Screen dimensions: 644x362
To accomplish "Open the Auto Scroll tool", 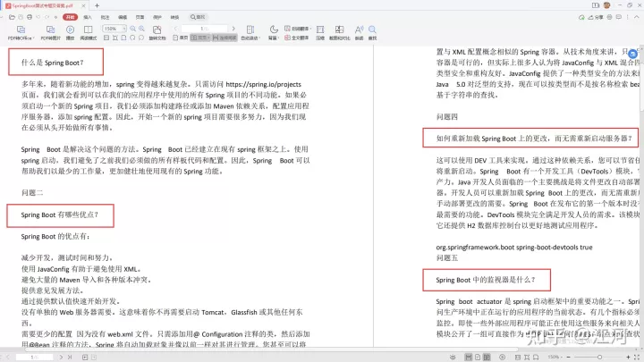I will 250,33.
